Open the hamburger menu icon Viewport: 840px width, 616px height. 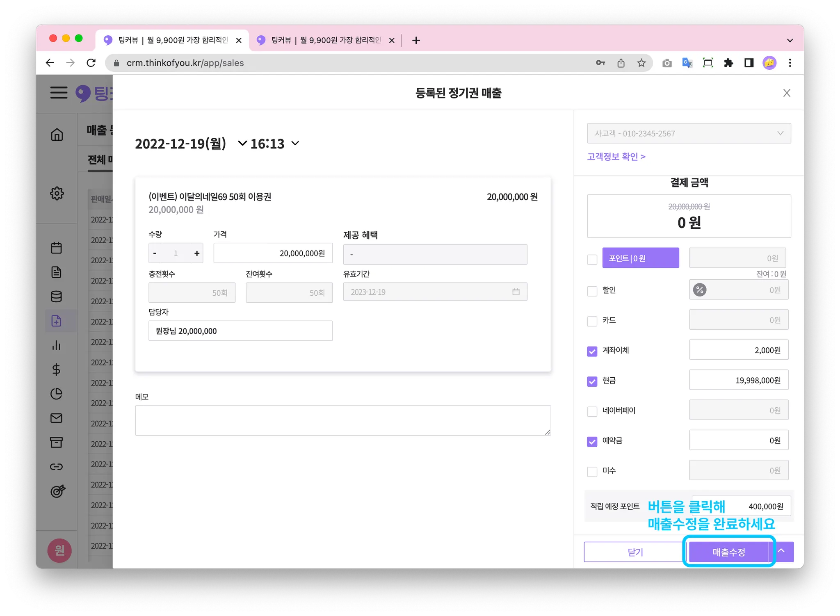(59, 93)
